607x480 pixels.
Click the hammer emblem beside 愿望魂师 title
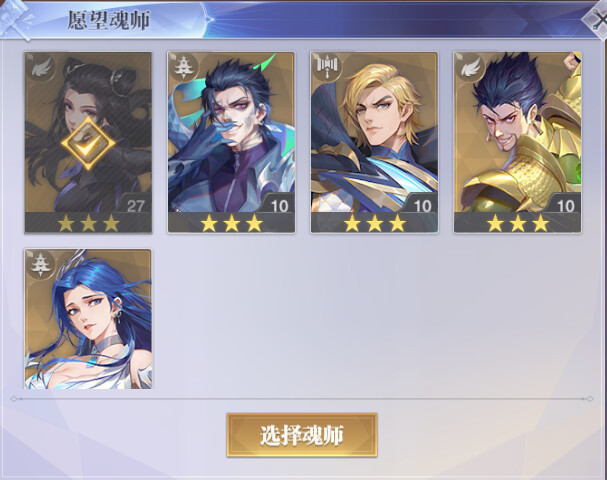[x=17, y=20]
